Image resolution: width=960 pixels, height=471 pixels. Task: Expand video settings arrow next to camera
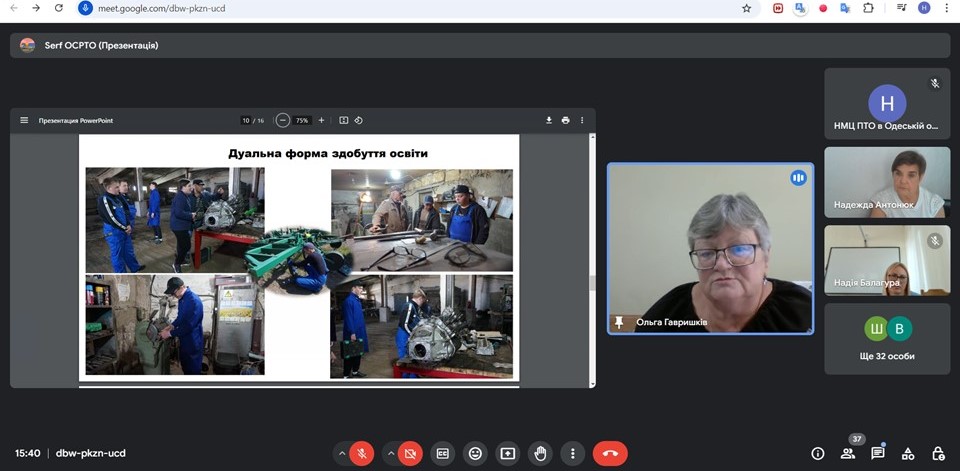tap(390, 453)
